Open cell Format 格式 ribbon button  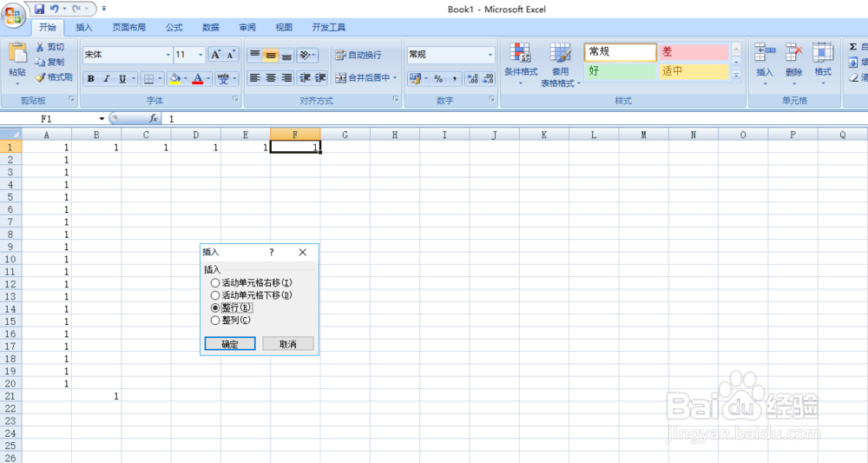tap(823, 63)
